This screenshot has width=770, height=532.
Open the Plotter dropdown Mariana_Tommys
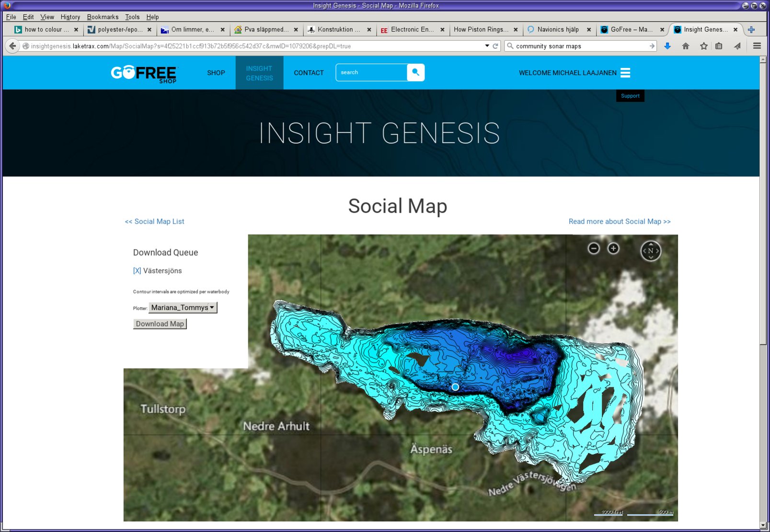click(x=183, y=307)
